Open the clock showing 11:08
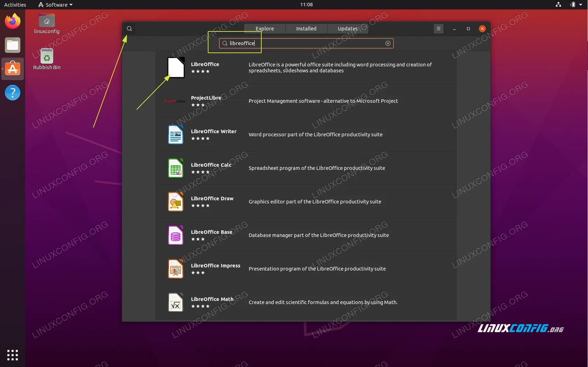The image size is (588, 367). coord(306,5)
